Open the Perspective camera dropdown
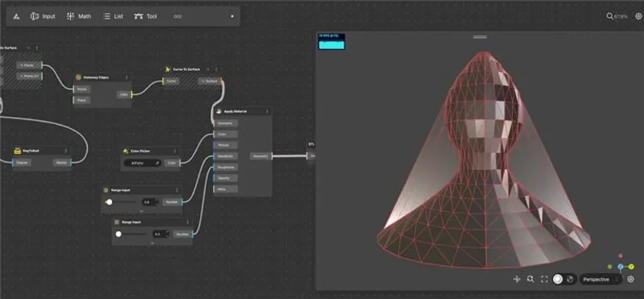The height and width of the screenshot is (299, 644). point(601,280)
